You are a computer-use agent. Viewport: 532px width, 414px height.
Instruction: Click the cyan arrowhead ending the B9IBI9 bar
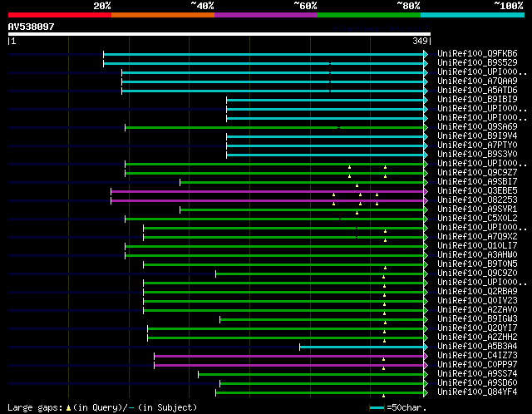(x=426, y=100)
